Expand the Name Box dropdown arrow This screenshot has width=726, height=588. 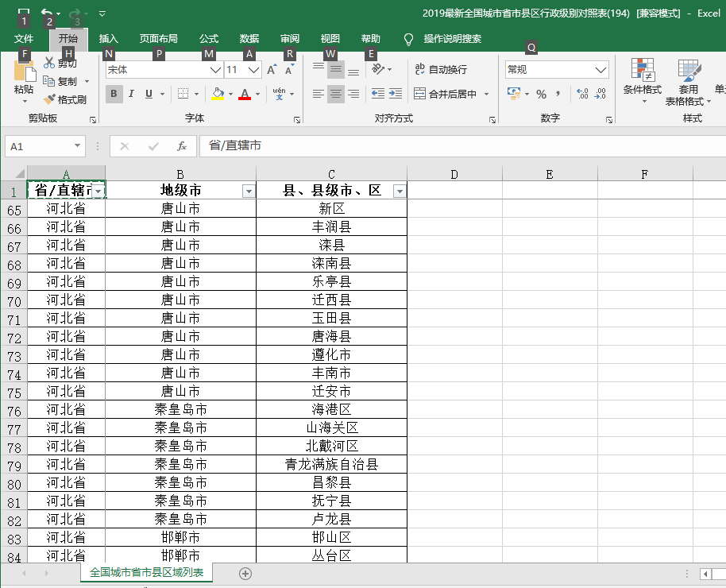coord(77,146)
